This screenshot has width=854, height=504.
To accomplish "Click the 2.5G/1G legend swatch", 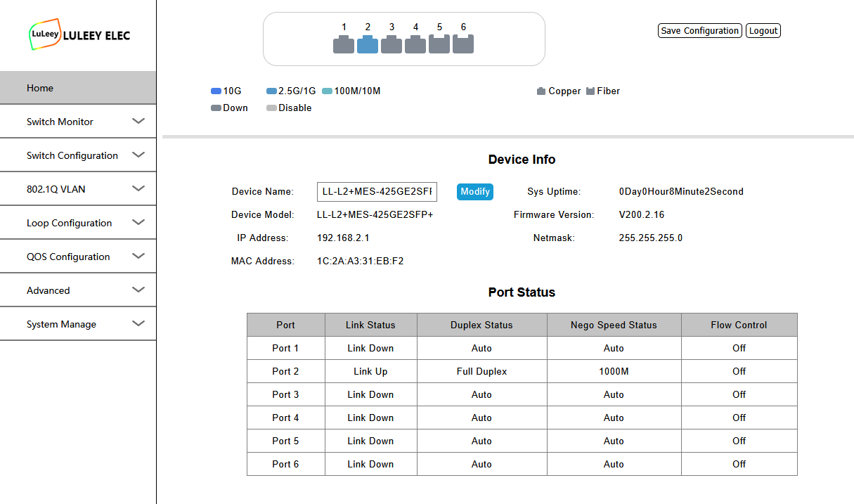I will coord(272,91).
